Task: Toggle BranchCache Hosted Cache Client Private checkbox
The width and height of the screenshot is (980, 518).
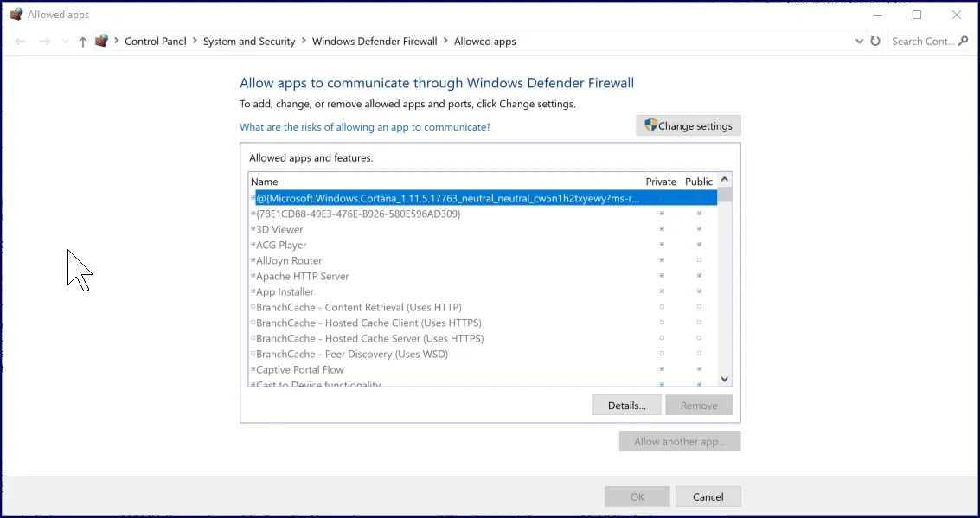Action: (662, 323)
